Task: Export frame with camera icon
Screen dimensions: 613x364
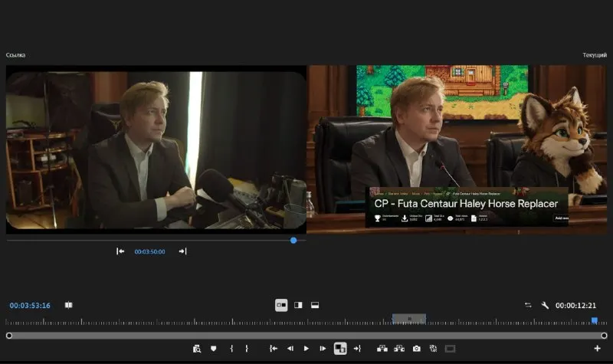Action: 417,349
